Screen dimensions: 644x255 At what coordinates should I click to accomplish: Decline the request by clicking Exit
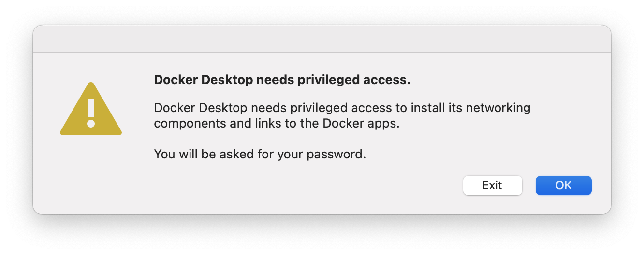492,185
